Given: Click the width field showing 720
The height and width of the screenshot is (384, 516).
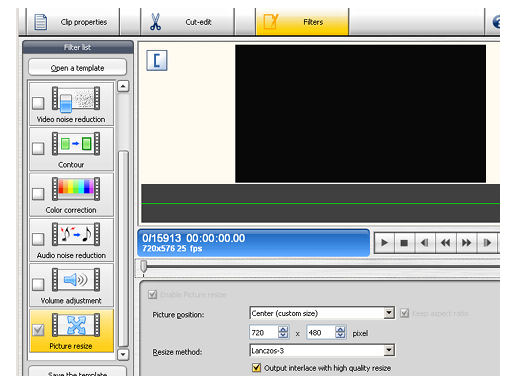Looking at the screenshot, I should coord(263,332).
